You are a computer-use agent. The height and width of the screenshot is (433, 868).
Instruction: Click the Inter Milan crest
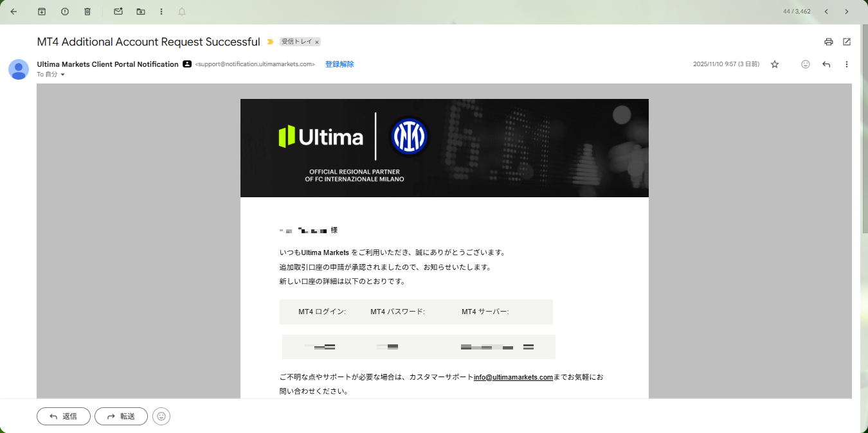point(410,136)
